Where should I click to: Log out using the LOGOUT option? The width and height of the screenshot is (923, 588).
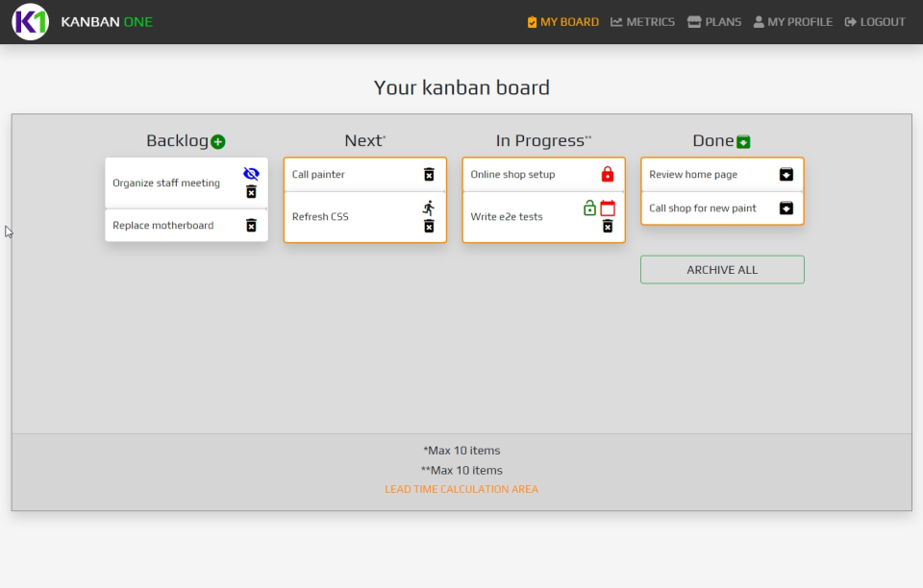click(x=874, y=21)
